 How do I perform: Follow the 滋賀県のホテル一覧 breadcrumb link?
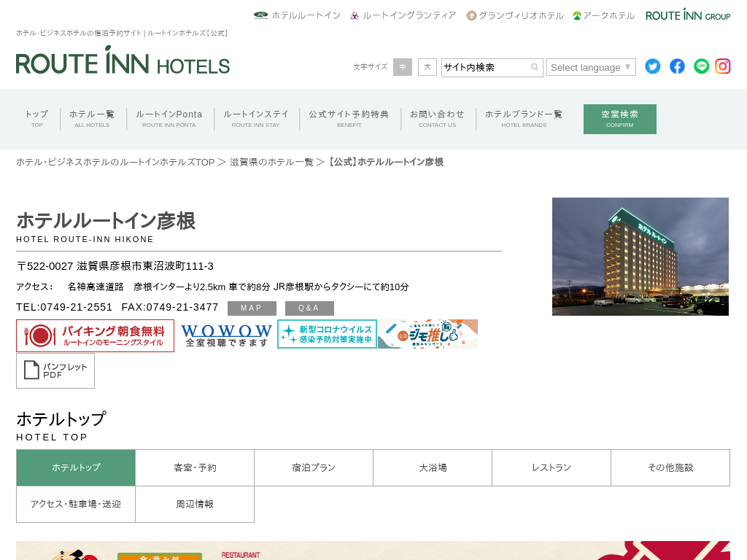[x=271, y=162]
